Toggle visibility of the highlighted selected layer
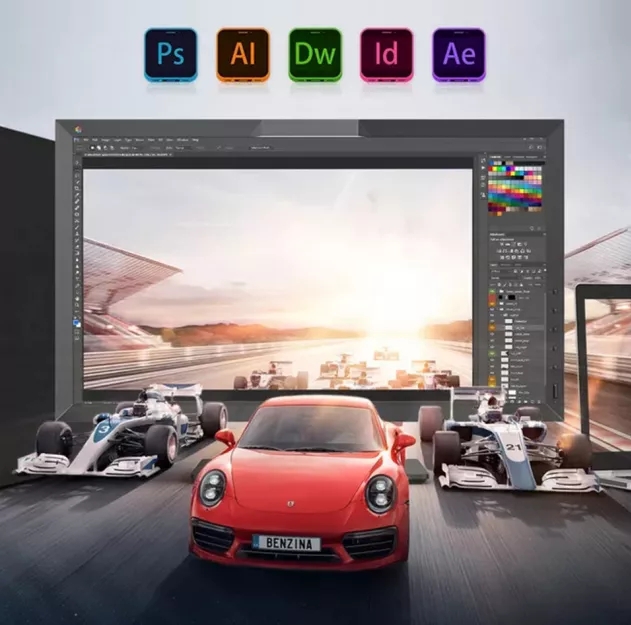The image size is (631, 625). [492, 328]
